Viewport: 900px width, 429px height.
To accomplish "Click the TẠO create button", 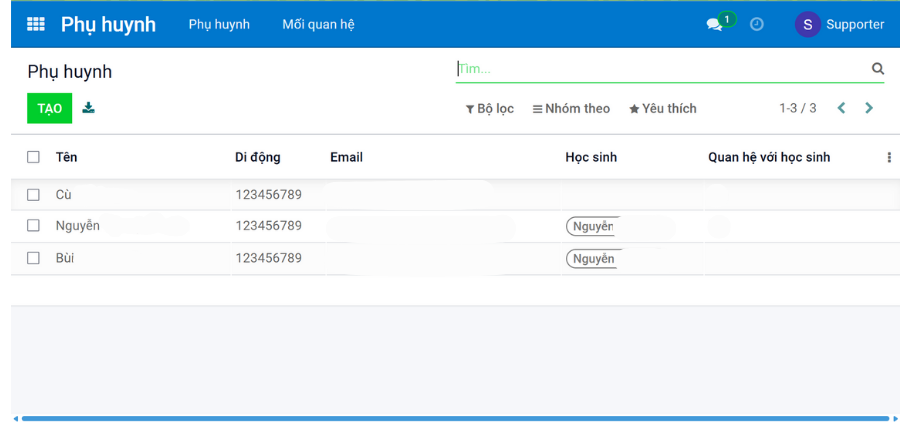I will tap(49, 108).
